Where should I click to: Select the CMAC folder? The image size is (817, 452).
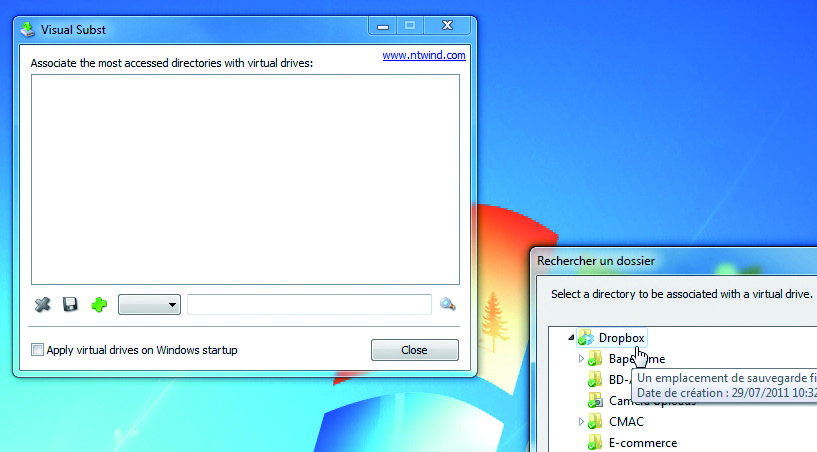point(626,421)
